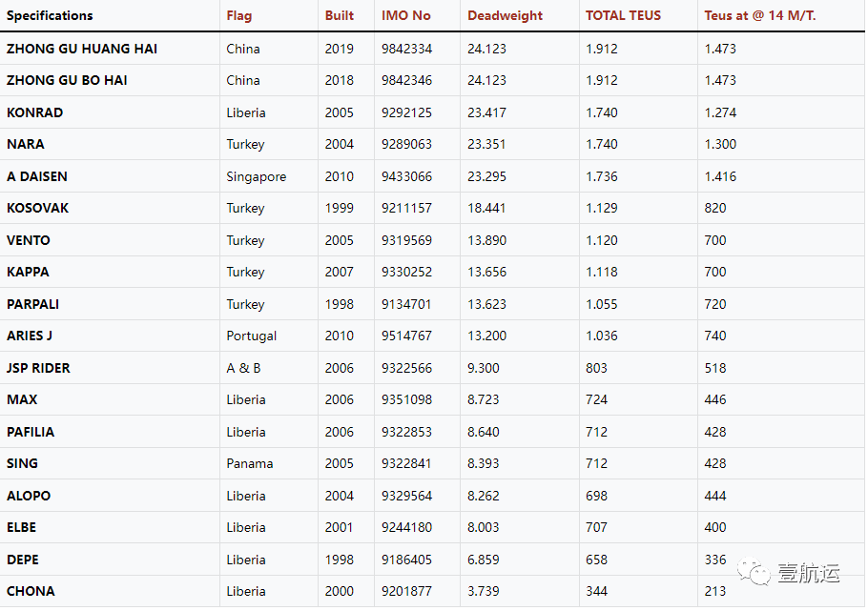Click the Flag column header
This screenshot has height=611, width=868.
click(x=239, y=15)
